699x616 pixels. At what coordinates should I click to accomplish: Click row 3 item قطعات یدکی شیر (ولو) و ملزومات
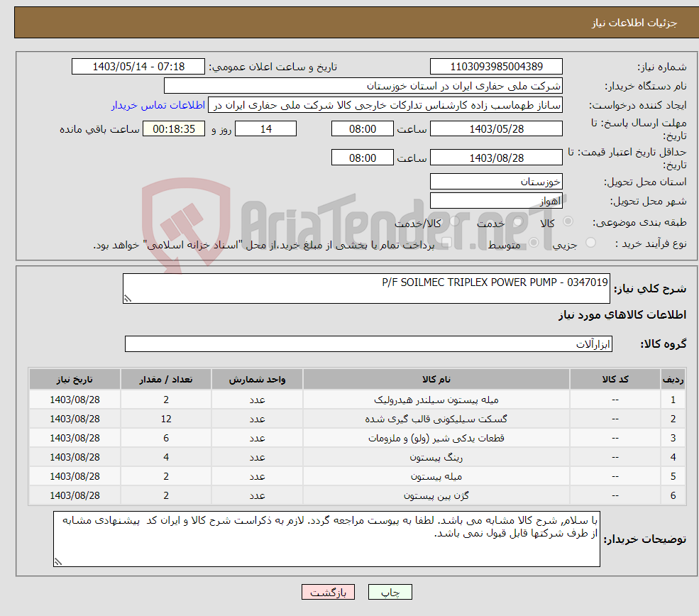[436, 438]
